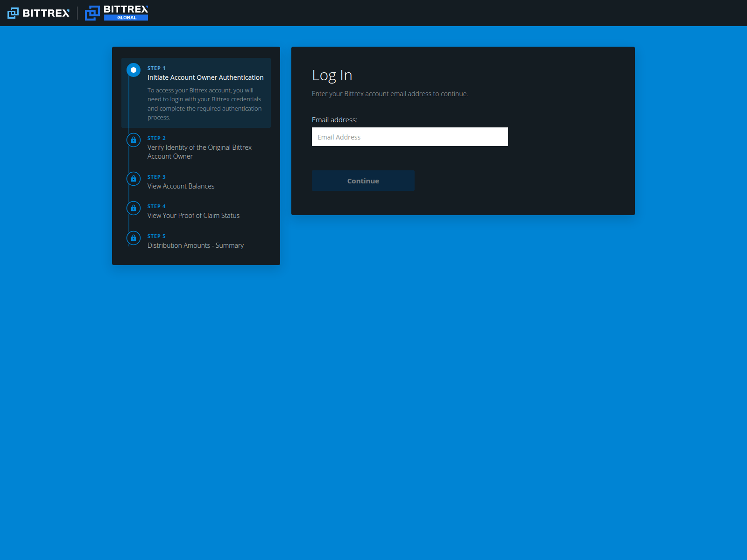
Task: Click the Step 3 lock icon
Action: [134, 179]
